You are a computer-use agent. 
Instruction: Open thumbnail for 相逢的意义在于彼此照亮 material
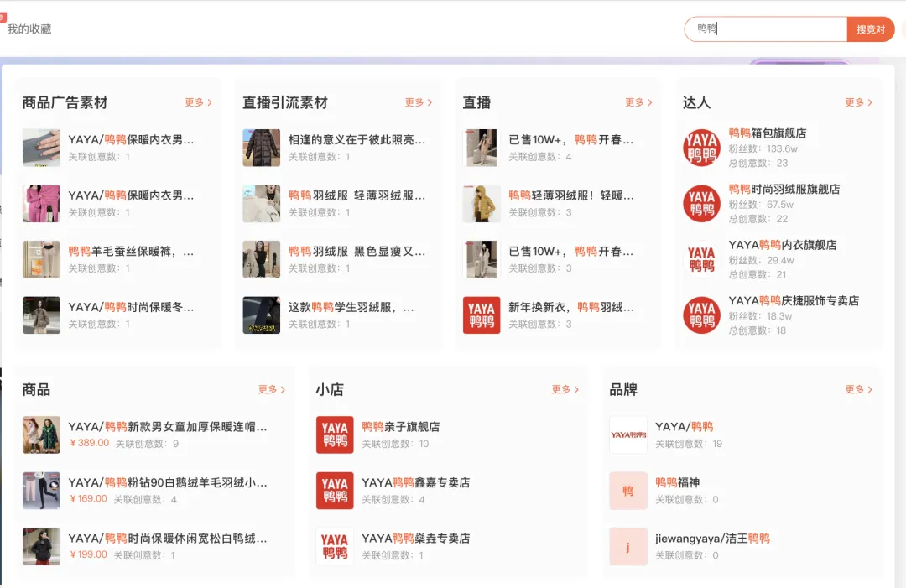pyautogui.click(x=261, y=148)
